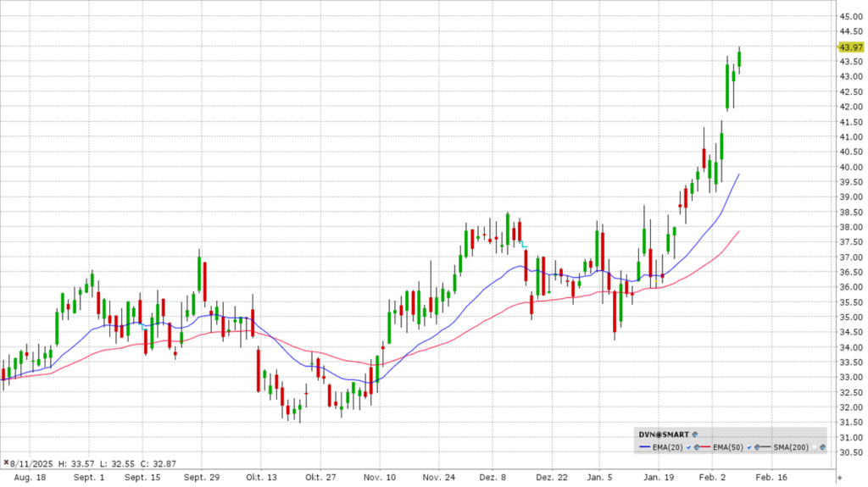Enable the SMA(200) indicator checkbox
This screenshot has width=868, height=487.
coord(813,446)
